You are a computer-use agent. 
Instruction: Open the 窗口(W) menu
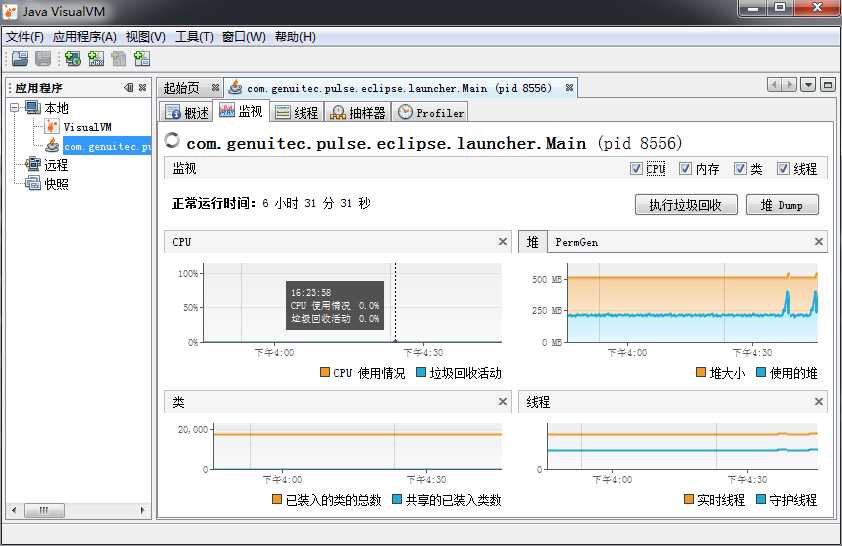pos(243,37)
